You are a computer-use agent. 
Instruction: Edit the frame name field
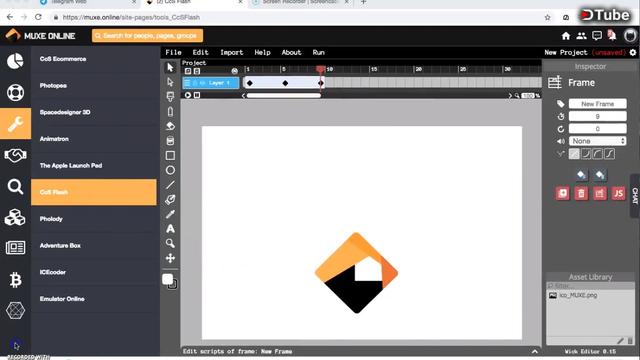(598, 104)
